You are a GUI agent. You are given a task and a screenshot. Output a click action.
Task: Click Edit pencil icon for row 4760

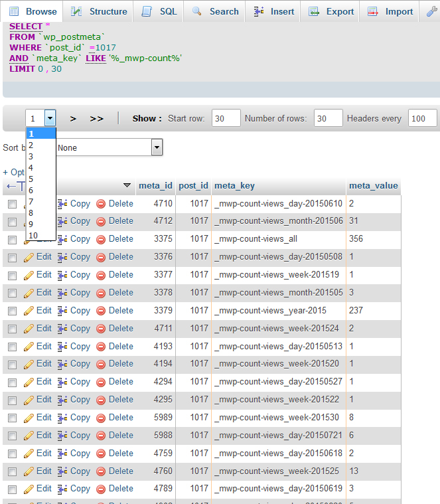point(29,471)
